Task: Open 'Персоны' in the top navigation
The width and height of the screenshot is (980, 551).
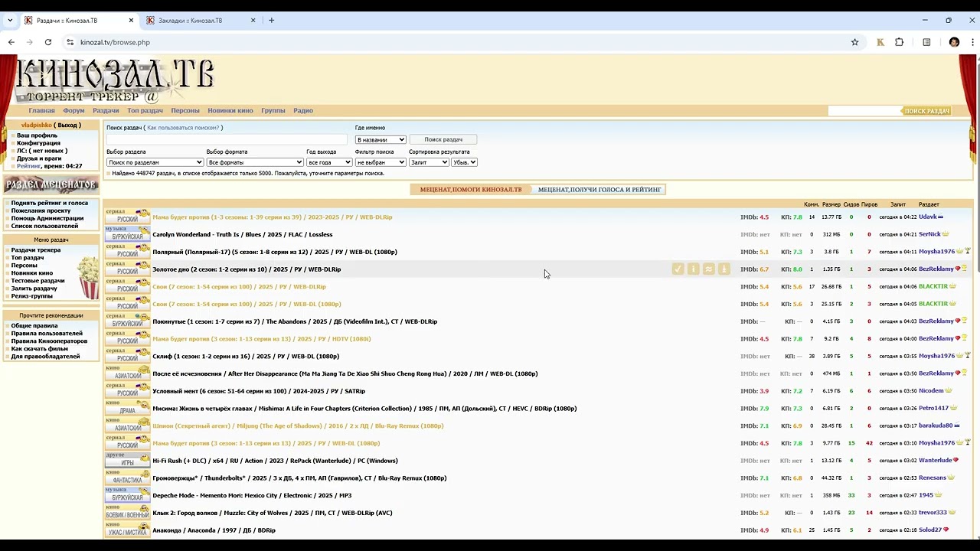Action: click(x=185, y=111)
